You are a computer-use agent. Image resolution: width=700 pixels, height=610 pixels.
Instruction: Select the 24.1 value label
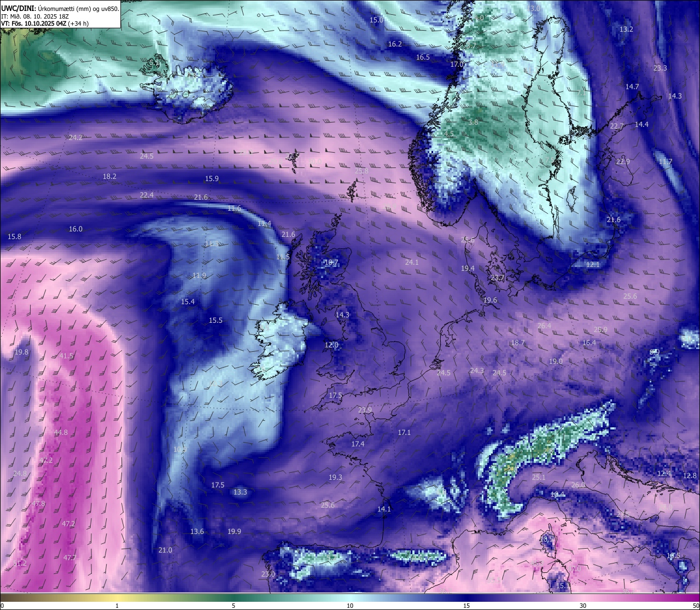[x=411, y=262]
